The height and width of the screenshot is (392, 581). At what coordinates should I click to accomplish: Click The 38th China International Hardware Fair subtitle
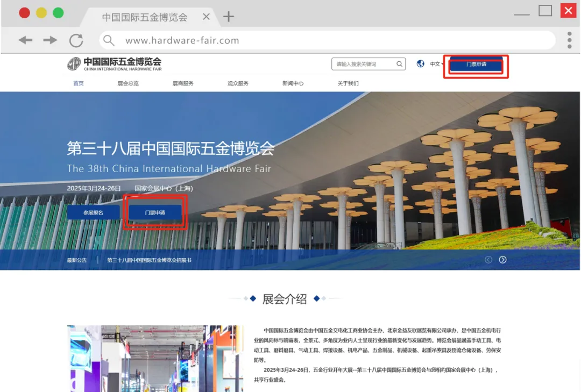(169, 169)
